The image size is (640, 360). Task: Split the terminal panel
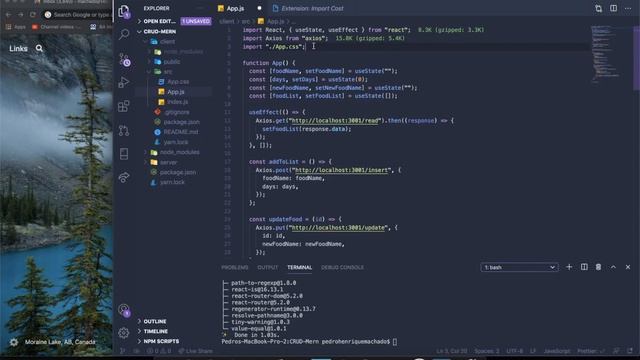584,267
